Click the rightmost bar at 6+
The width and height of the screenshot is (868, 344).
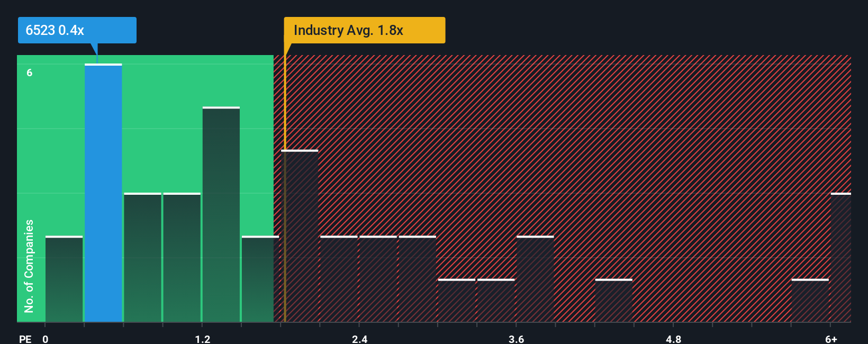click(x=841, y=257)
